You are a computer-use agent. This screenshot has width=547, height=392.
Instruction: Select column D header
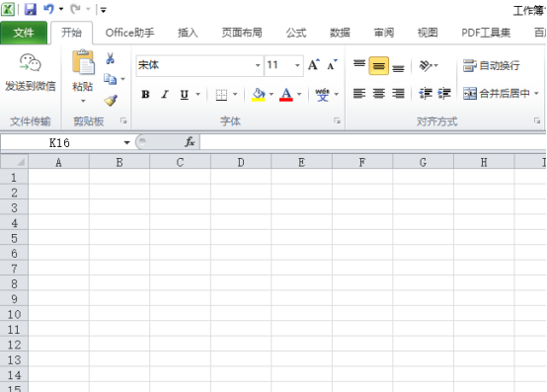click(241, 162)
